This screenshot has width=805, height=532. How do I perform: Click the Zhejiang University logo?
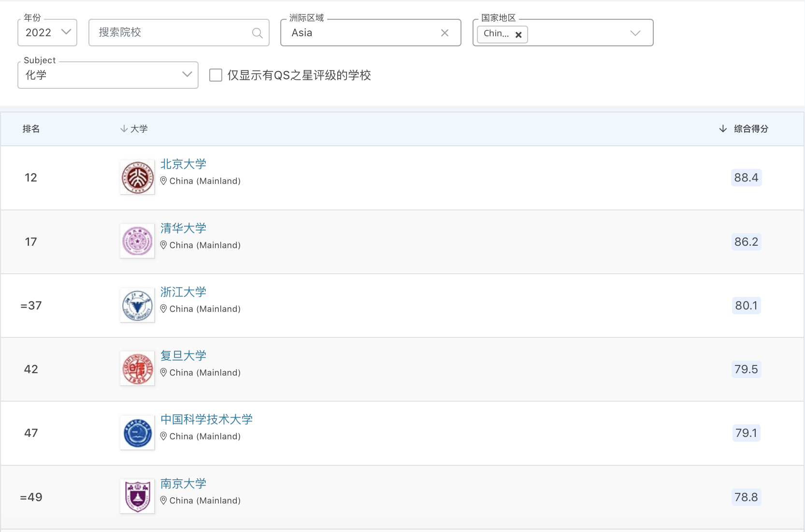(x=137, y=306)
